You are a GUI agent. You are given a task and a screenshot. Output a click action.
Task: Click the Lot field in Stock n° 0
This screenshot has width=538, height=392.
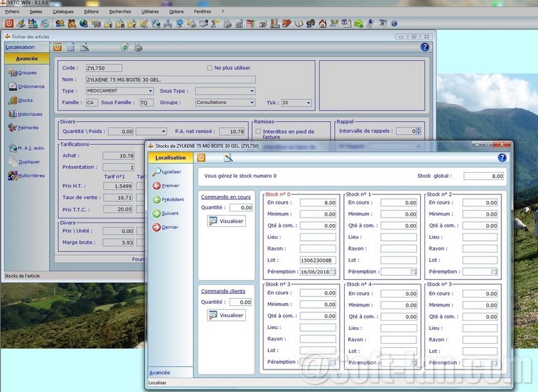point(318,260)
